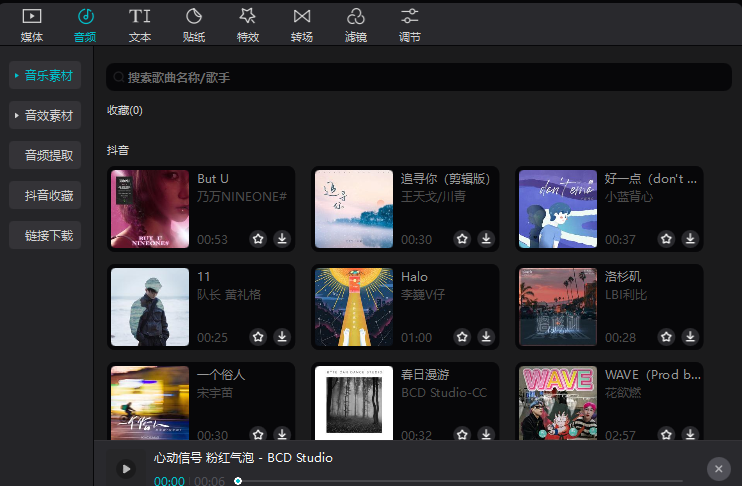Viewport: 742px width, 486px height.
Task: Favorite the song 洛杉矶
Action: (666, 336)
